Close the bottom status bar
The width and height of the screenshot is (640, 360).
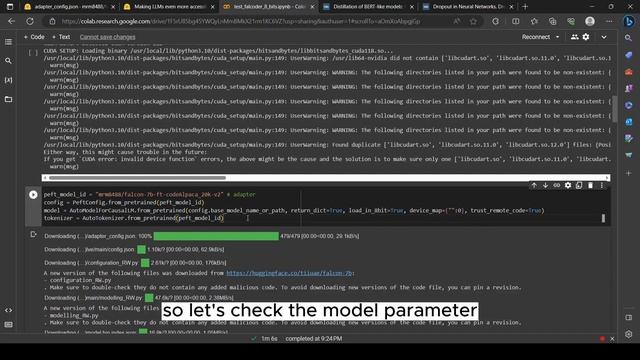pyautogui.click(x=612, y=339)
